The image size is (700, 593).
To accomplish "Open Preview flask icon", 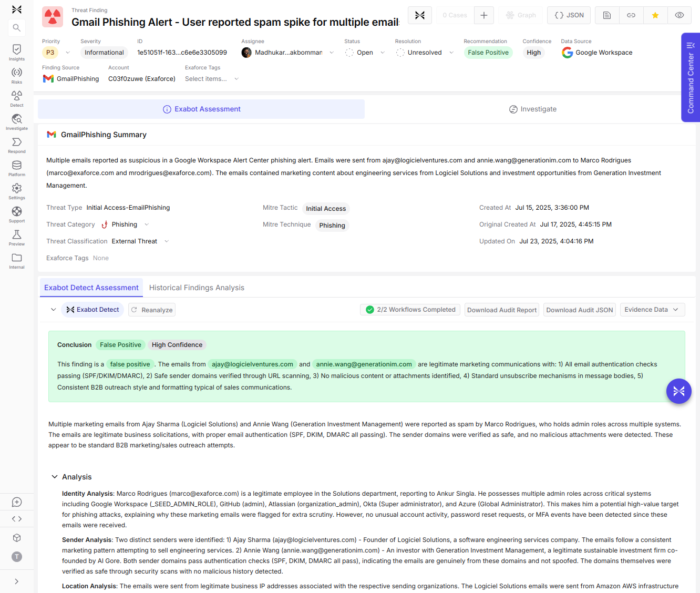I will click(17, 237).
